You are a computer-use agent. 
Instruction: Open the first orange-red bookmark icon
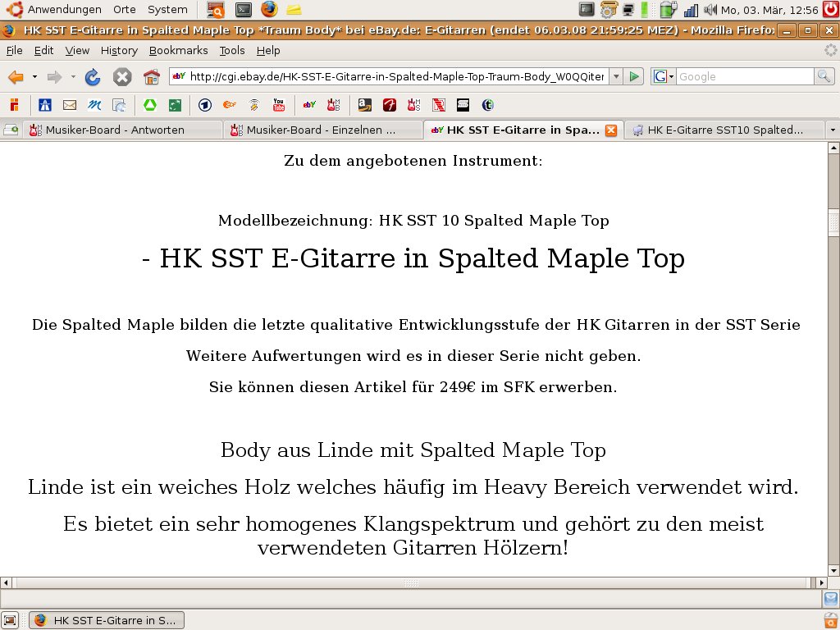click(x=15, y=105)
